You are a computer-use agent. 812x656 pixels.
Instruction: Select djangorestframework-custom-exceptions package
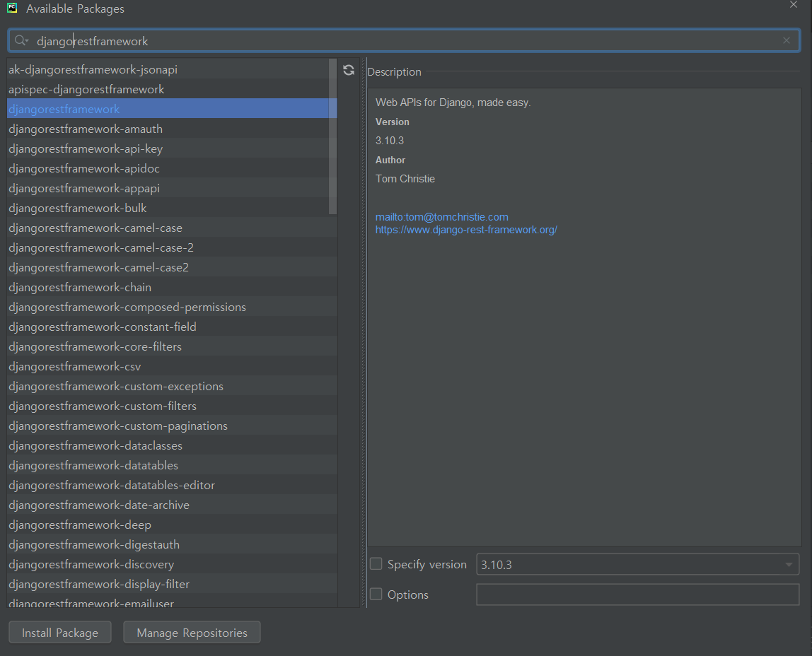tap(171, 386)
